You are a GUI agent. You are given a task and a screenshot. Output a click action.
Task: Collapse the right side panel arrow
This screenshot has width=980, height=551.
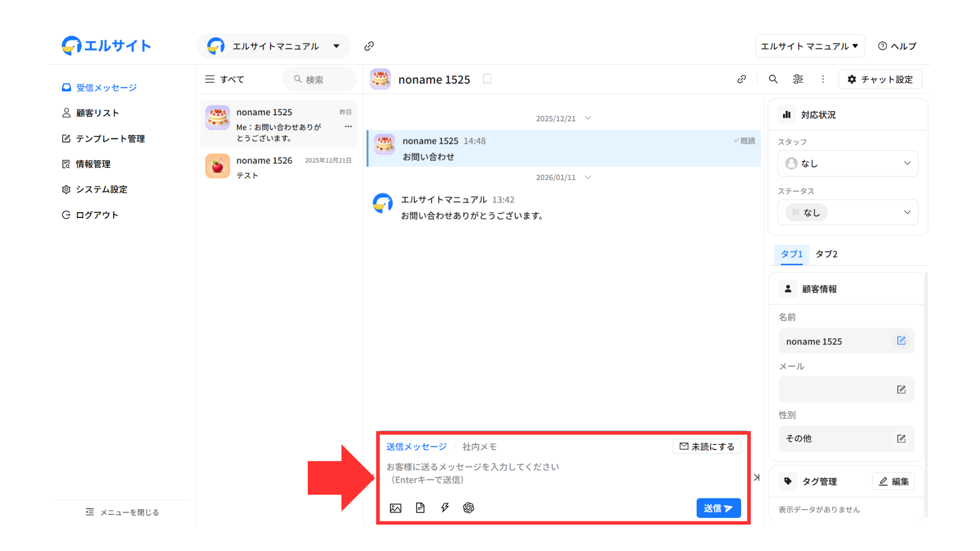click(x=756, y=478)
